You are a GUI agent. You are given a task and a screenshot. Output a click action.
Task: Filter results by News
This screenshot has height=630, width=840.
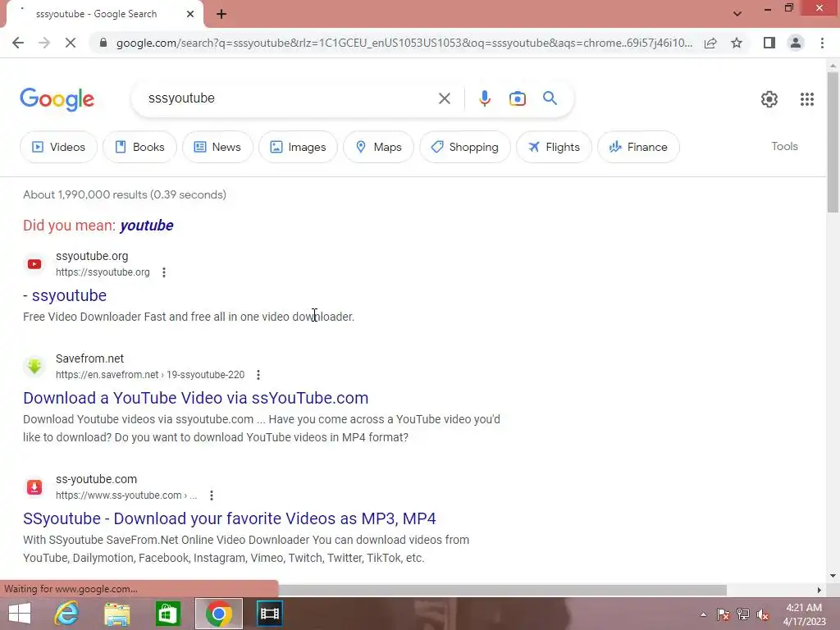(217, 147)
